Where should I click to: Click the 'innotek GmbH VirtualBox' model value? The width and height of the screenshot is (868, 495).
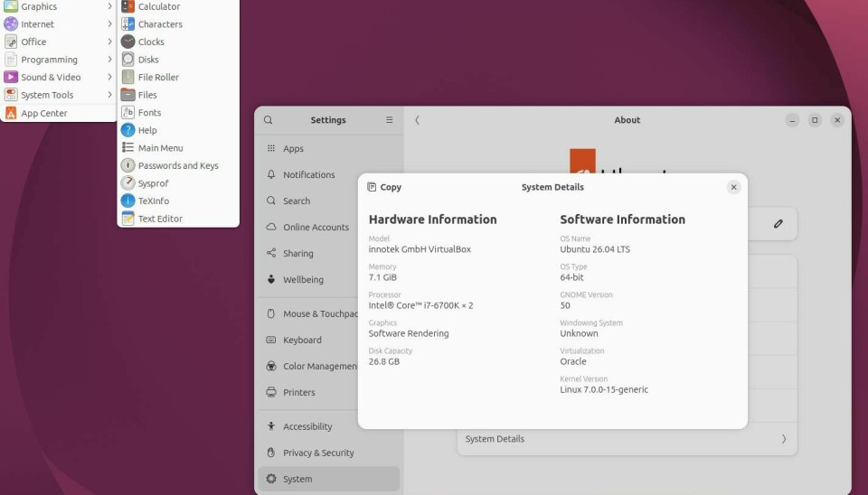[x=420, y=249]
